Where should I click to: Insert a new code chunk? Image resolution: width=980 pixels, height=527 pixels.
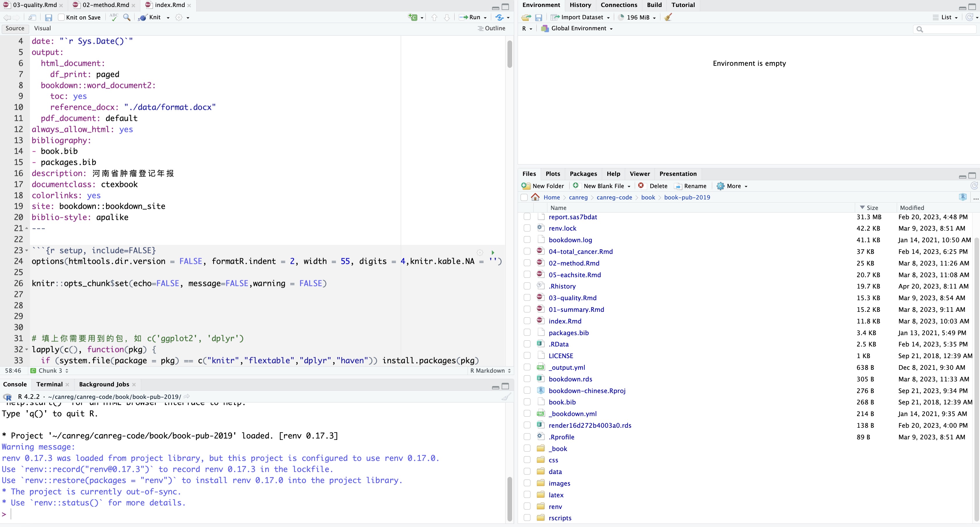click(x=413, y=17)
